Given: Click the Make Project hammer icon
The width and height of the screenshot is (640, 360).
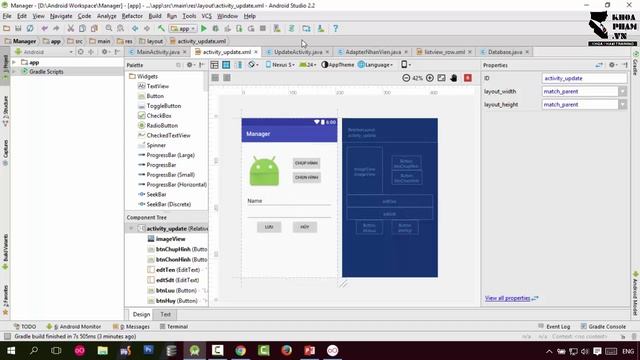Looking at the screenshot, I should pyautogui.click(x=161, y=29).
